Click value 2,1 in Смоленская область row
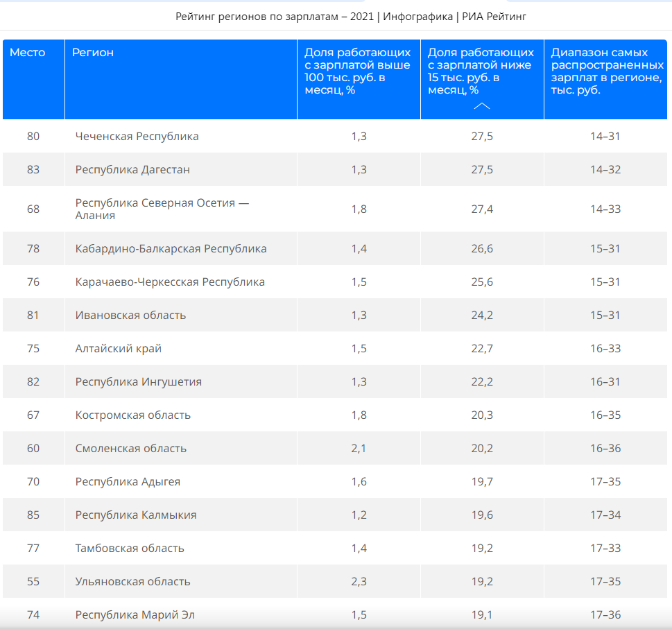672x629 pixels. [x=359, y=448]
